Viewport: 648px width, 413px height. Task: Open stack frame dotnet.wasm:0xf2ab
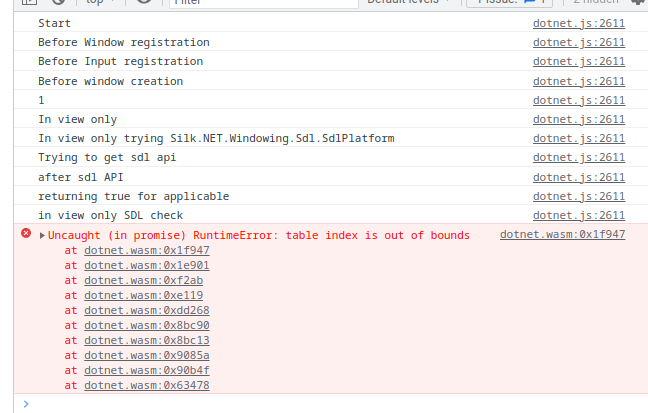coord(143,281)
